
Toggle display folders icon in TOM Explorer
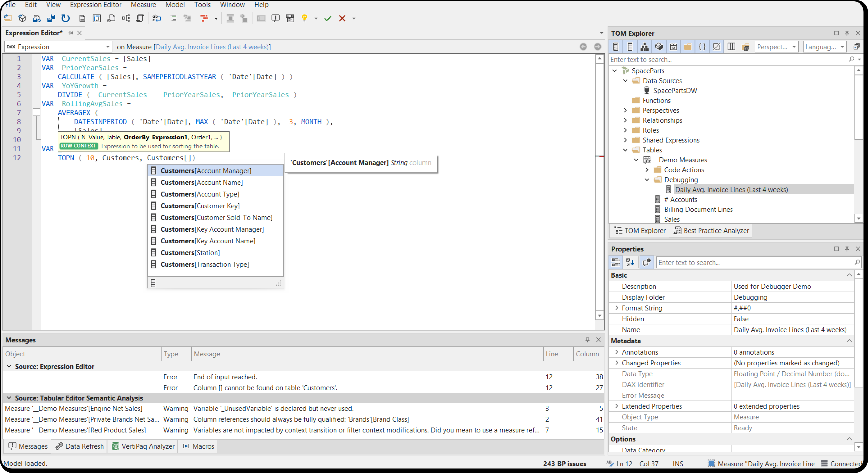(688, 47)
